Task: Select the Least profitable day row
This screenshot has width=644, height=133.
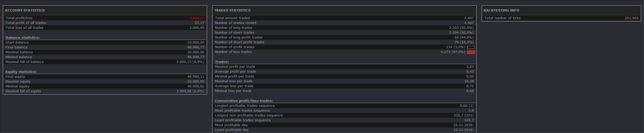Action: (344, 130)
